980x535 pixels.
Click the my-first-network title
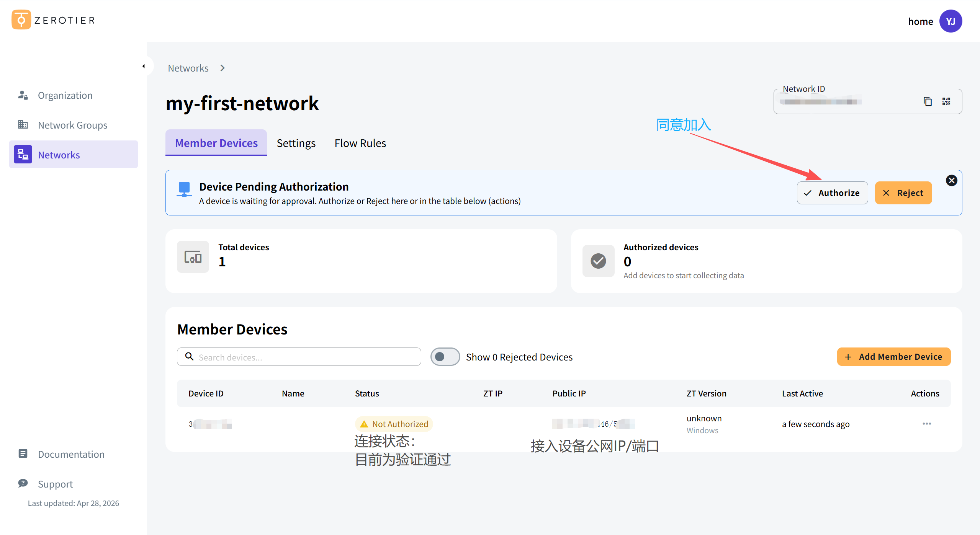click(x=242, y=103)
